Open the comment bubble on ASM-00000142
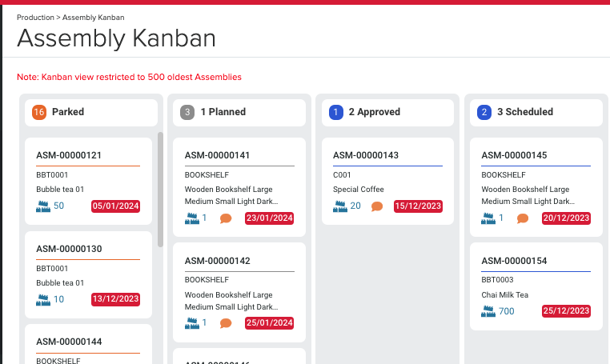Image resolution: width=610 pixels, height=364 pixels. 226,323
